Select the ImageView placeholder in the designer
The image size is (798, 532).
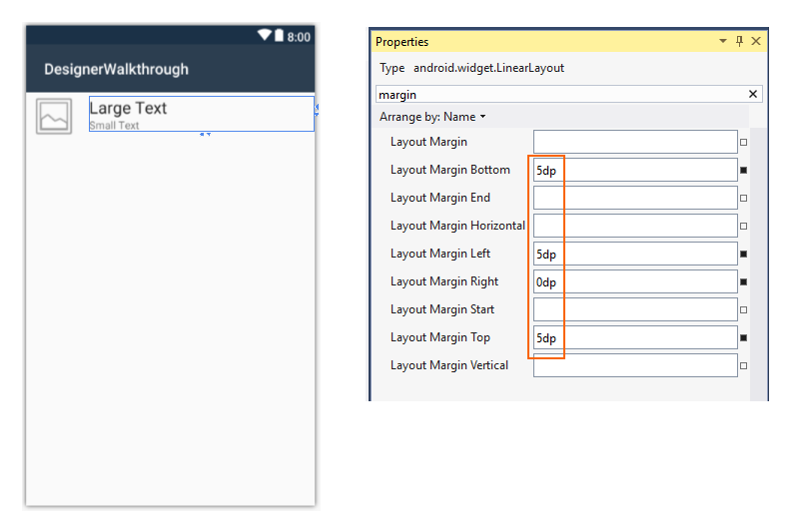(x=54, y=117)
